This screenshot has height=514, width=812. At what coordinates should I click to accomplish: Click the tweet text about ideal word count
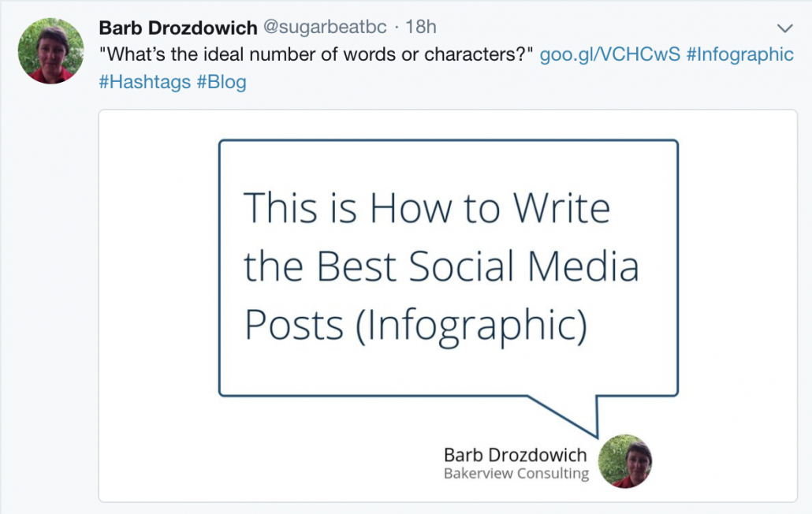pos(316,54)
